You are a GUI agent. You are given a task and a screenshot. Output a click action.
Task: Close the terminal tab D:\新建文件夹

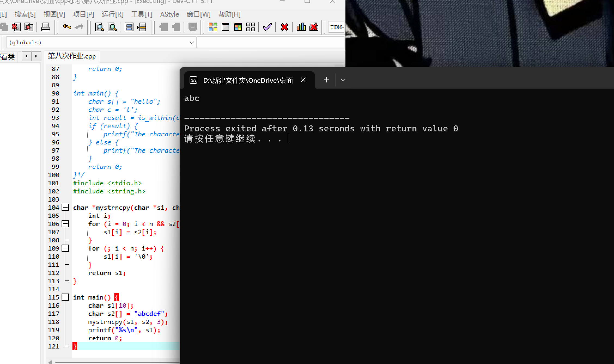(x=303, y=80)
